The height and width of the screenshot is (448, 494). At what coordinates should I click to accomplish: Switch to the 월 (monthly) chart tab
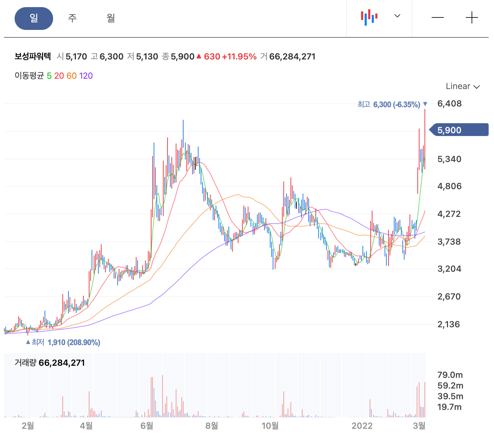(x=111, y=18)
